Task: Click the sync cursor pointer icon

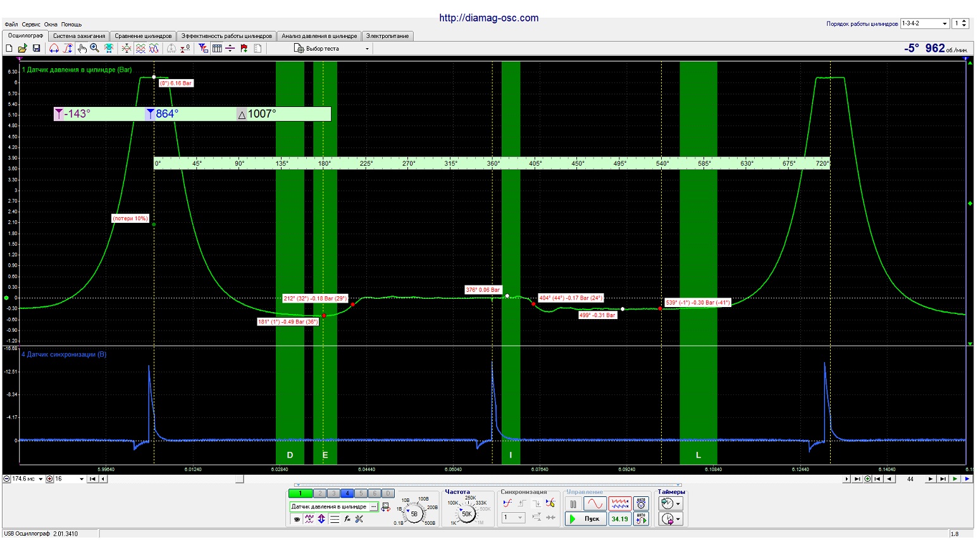Action: [550, 503]
